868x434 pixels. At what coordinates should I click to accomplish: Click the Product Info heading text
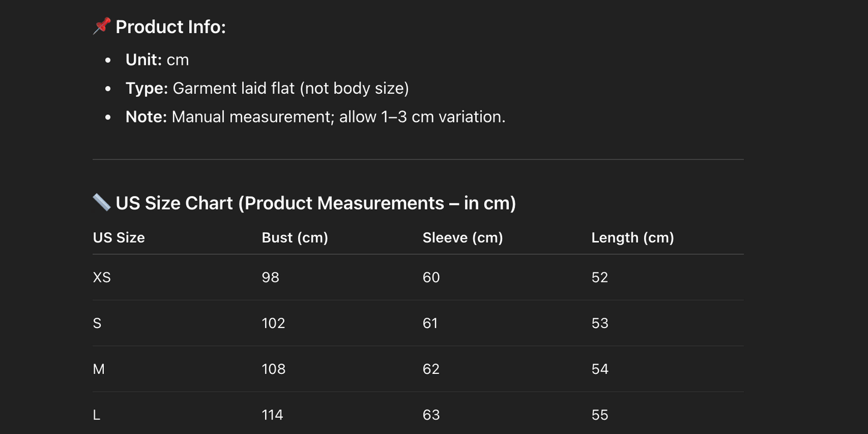(x=171, y=27)
